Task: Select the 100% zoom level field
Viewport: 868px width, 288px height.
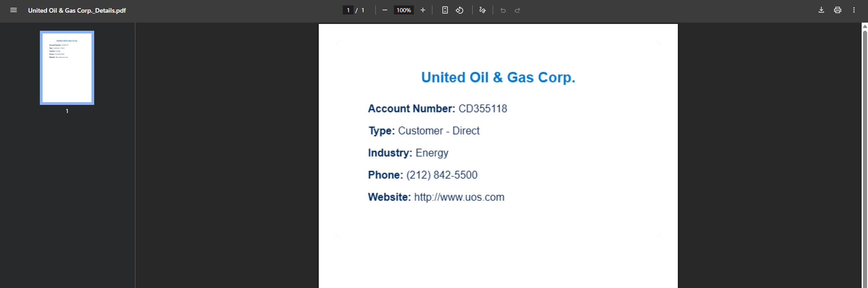Action: point(404,10)
